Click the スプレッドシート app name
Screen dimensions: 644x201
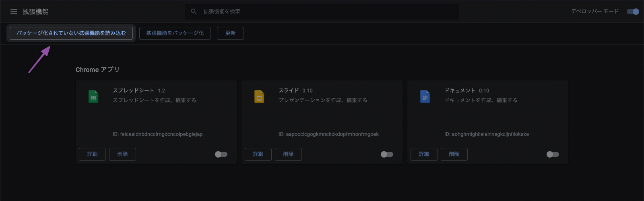[x=133, y=90]
